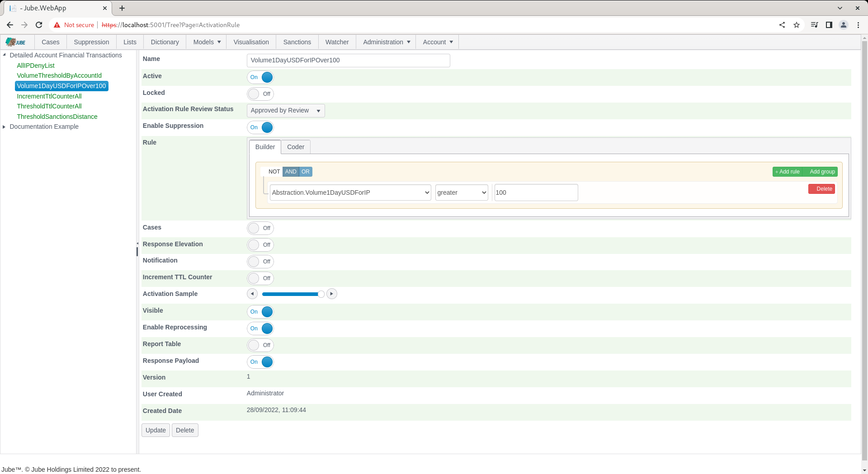Open the Administration menu dropdown
This screenshot has height=474, width=868.
[x=386, y=42]
